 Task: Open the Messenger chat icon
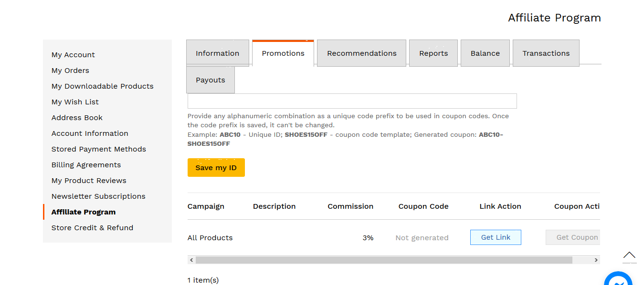[x=619, y=280]
